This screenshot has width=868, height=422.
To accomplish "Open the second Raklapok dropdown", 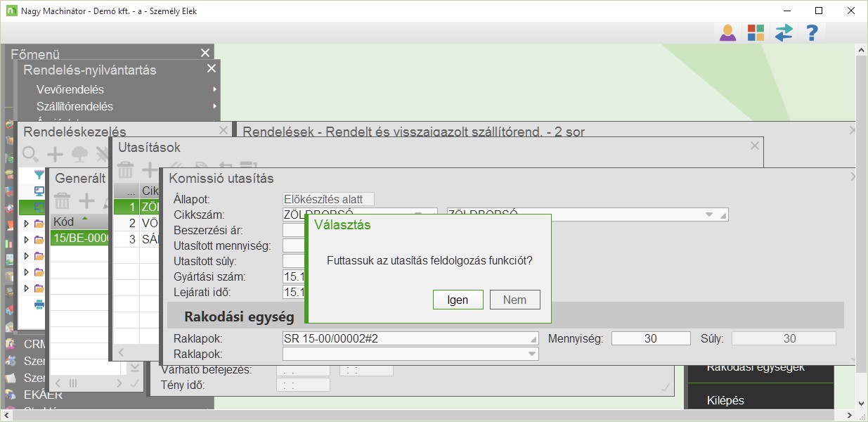I will pyautogui.click(x=531, y=354).
